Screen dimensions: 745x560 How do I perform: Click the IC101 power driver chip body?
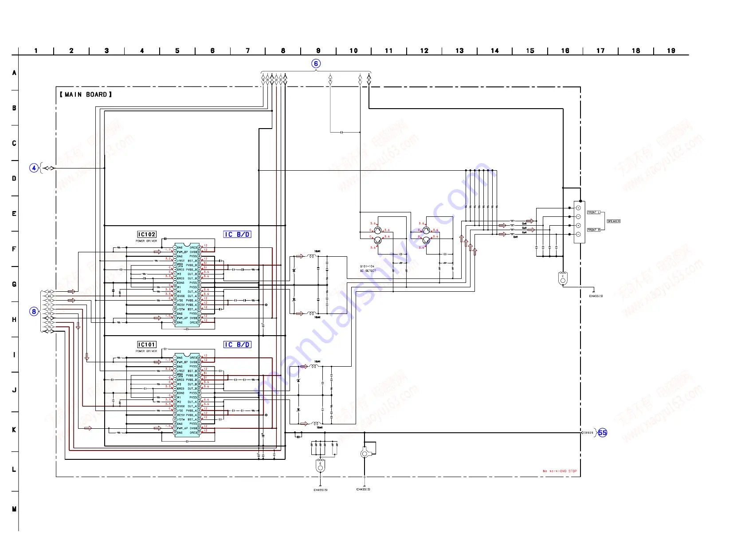pyautogui.click(x=187, y=395)
